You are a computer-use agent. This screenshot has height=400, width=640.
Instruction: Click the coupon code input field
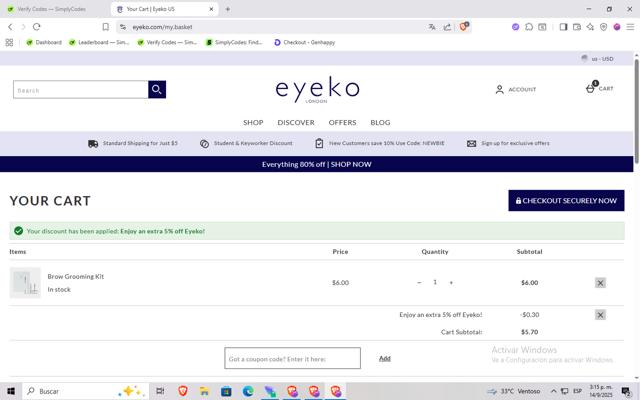[292, 358]
